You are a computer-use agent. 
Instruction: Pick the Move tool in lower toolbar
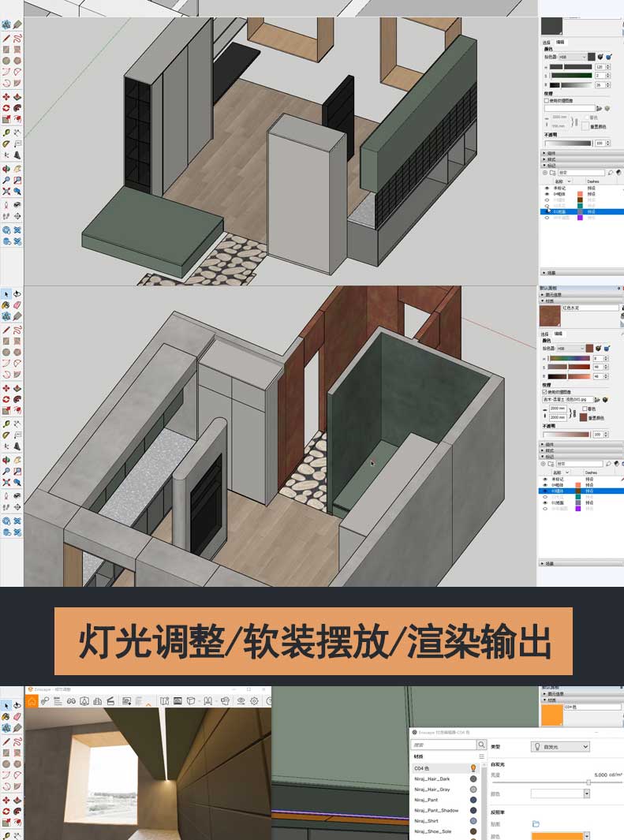6,388
